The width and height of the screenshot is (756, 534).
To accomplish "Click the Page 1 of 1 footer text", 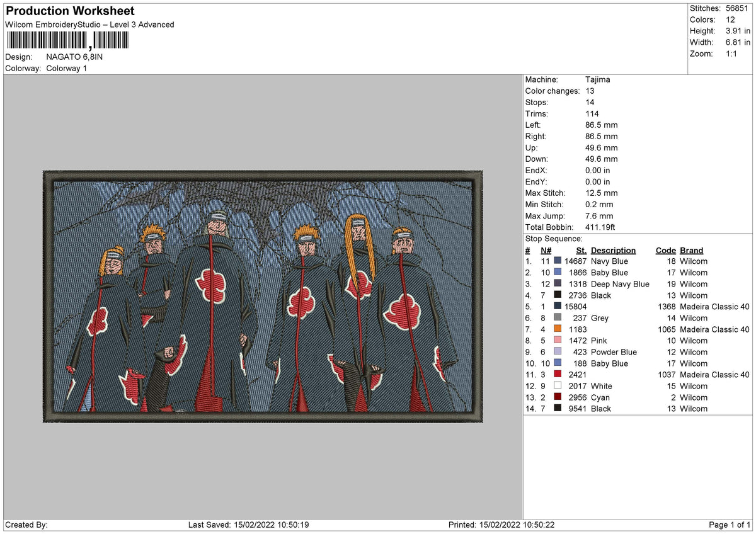I will tap(730, 525).
